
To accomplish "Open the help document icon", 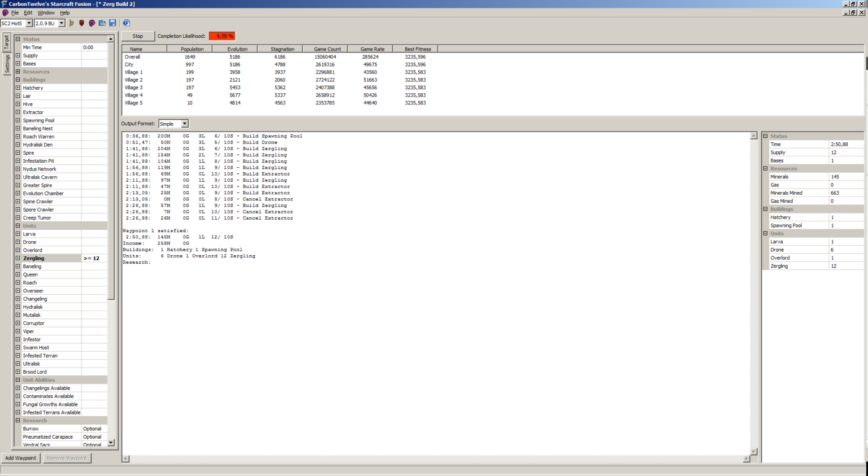I will pos(127,23).
